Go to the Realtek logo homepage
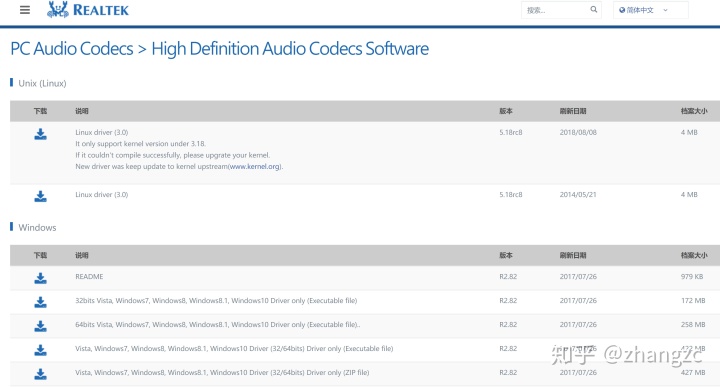 (x=88, y=10)
